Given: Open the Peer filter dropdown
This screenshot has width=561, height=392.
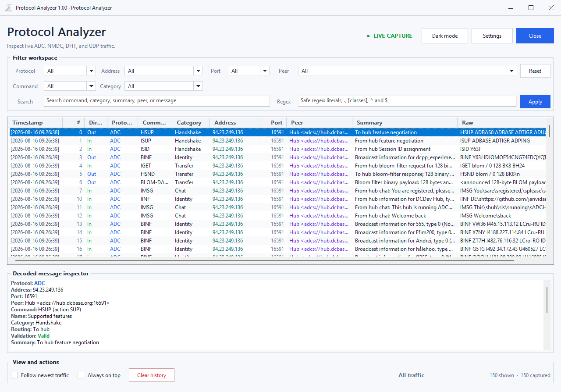Looking at the screenshot, I should [x=407, y=71].
